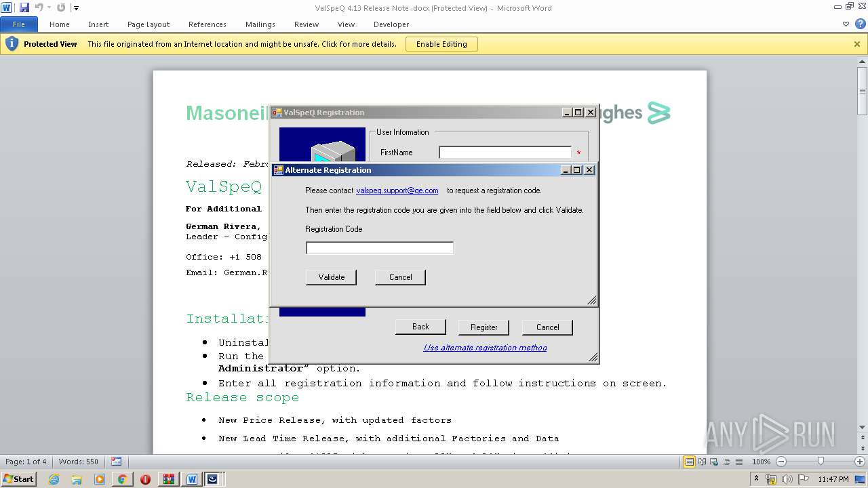Viewport: 868px width, 488px height.
Task: Switch to the Review tab
Action: [x=307, y=24]
